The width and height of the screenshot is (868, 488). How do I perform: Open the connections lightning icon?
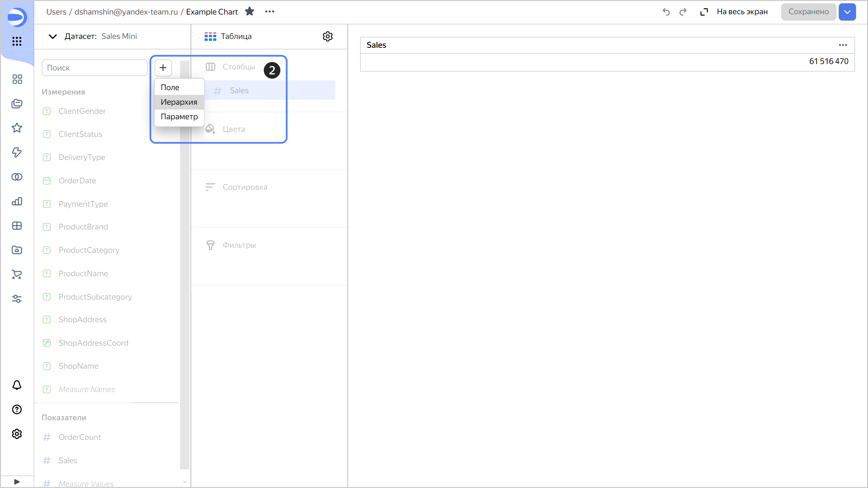pyautogui.click(x=17, y=152)
